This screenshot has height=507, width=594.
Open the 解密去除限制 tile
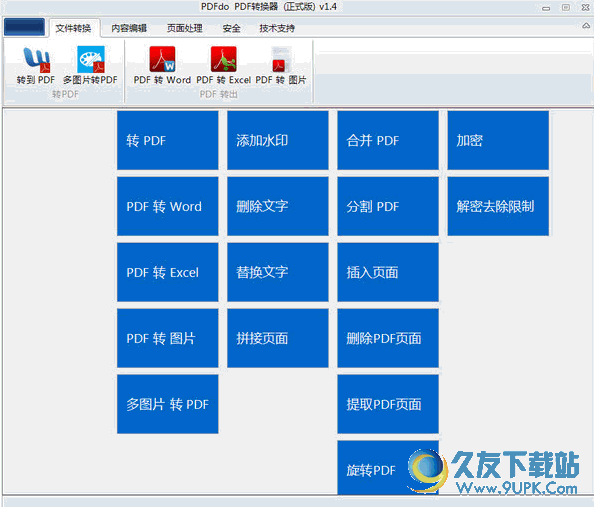tap(498, 206)
